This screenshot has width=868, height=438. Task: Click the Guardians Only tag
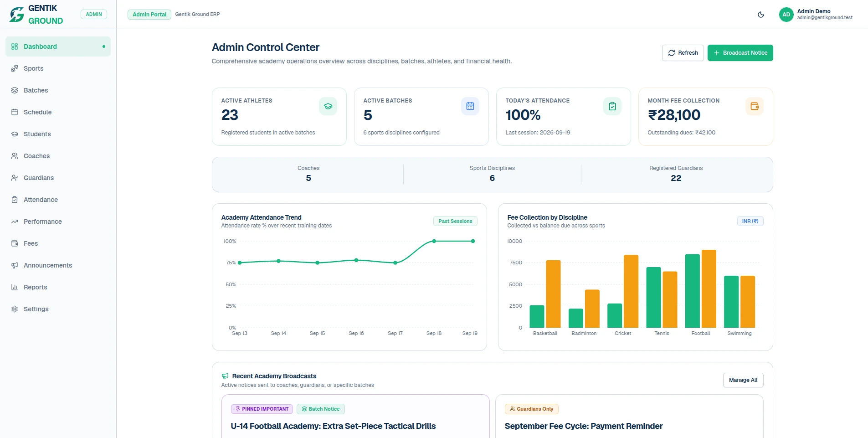tap(531, 409)
